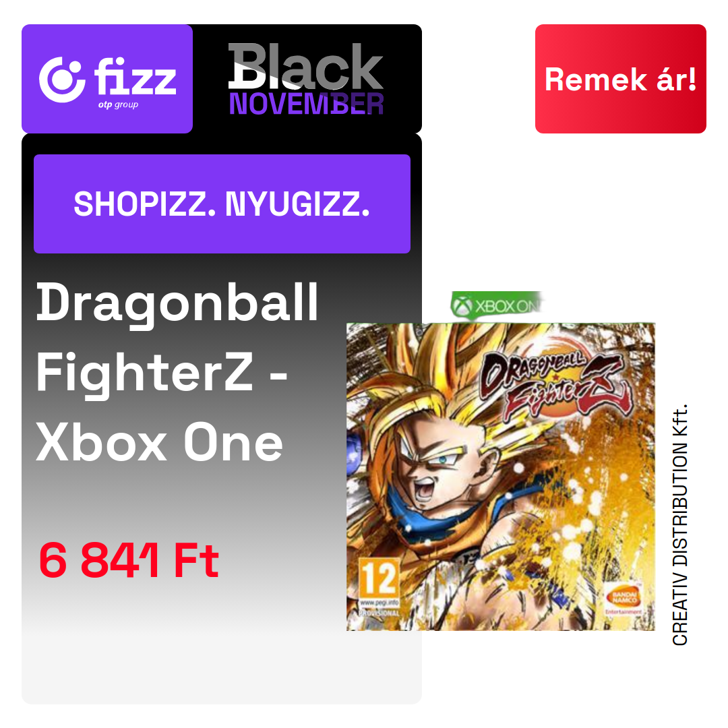This screenshot has width=728, height=728.
Task: Click the Xbox sphere icon
Action: coord(462,307)
